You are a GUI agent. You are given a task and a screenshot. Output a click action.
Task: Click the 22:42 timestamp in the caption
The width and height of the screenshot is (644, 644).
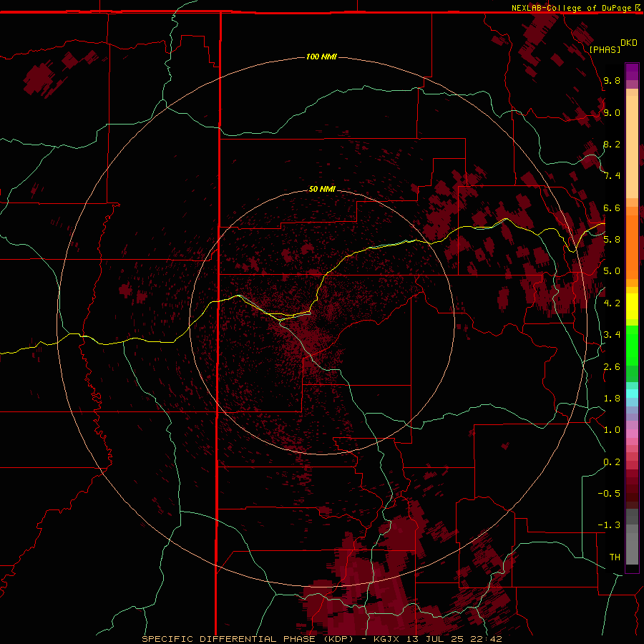487,639
